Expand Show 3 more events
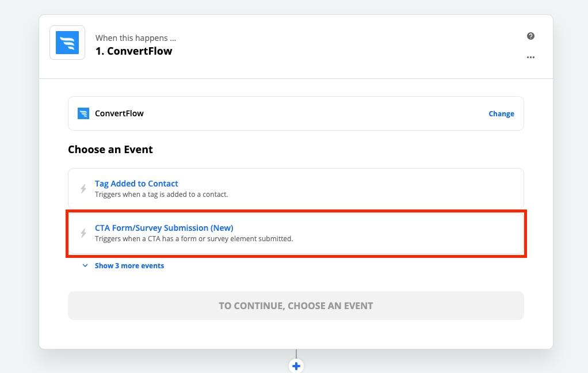This screenshot has height=373, width=588. (129, 266)
